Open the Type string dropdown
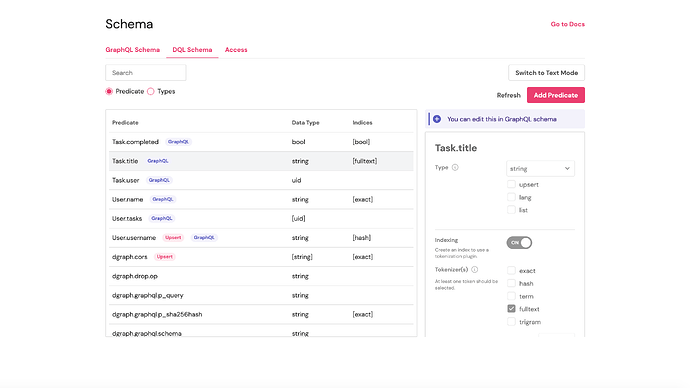The width and height of the screenshot is (690, 388). pos(540,168)
